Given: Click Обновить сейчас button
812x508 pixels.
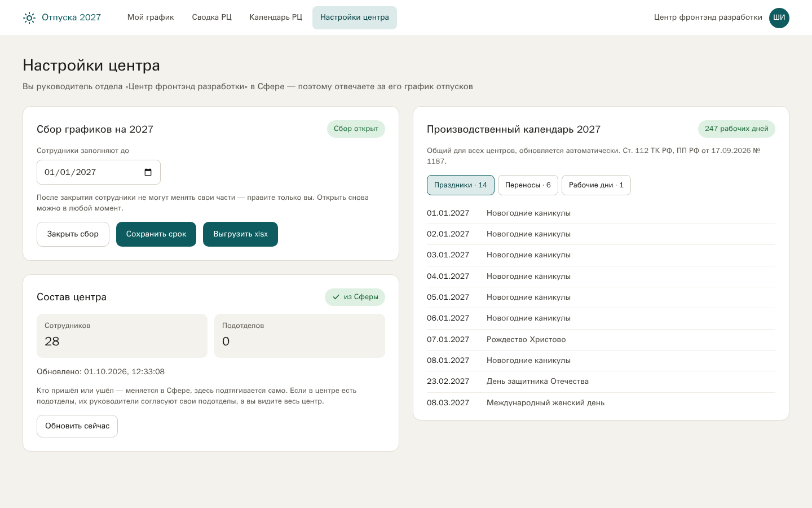Looking at the screenshot, I should [x=77, y=426].
